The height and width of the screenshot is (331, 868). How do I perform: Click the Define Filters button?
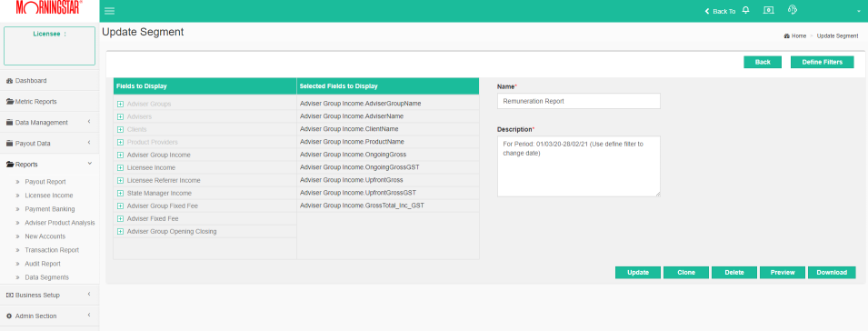point(822,62)
